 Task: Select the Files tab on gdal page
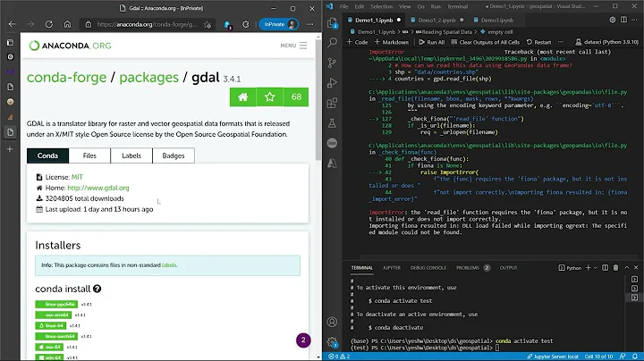[89, 155]
